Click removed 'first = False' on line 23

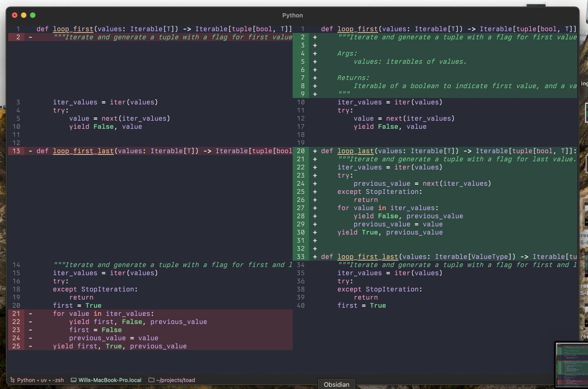tap(95, 330)
